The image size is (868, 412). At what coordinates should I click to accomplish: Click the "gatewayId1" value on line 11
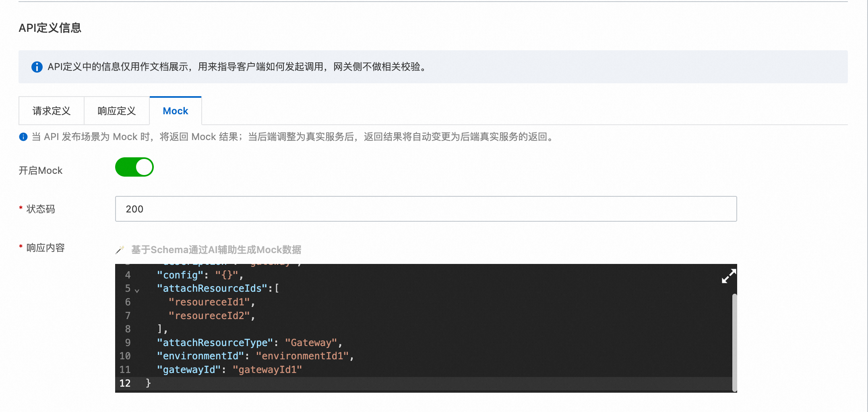(x=267, y=370)
